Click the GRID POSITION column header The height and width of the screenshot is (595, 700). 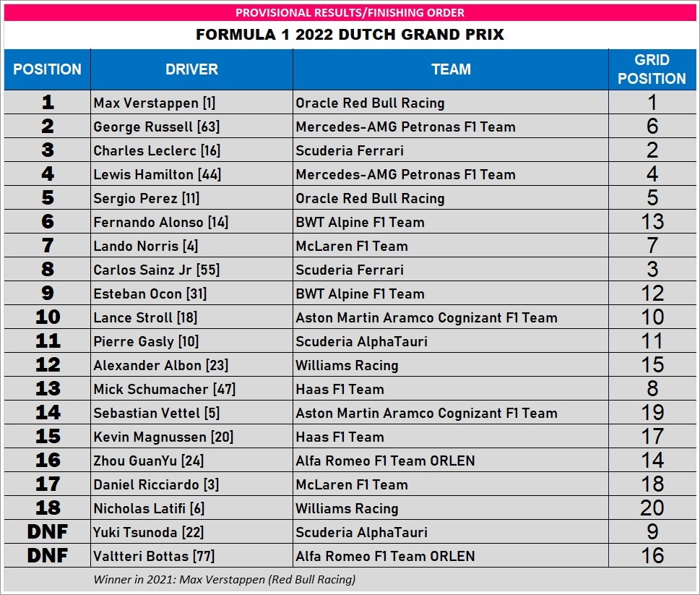point(652,69)
